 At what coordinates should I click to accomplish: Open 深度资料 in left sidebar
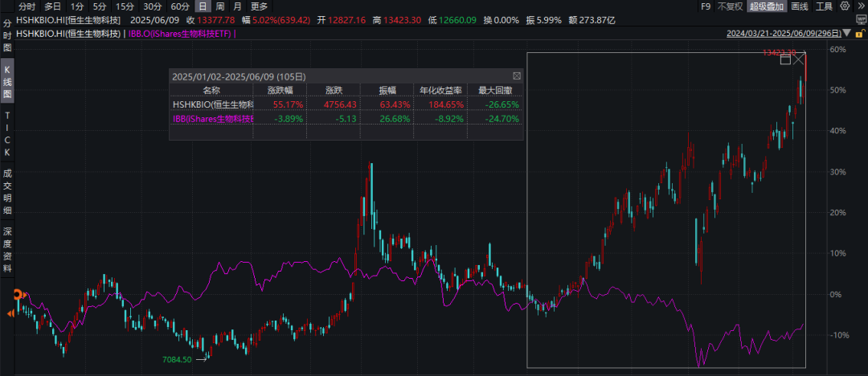(x=7, y=250)
